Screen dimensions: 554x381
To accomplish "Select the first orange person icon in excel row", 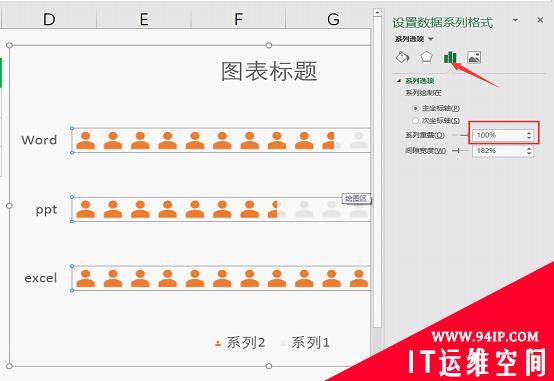I will [x=86, y=278].
